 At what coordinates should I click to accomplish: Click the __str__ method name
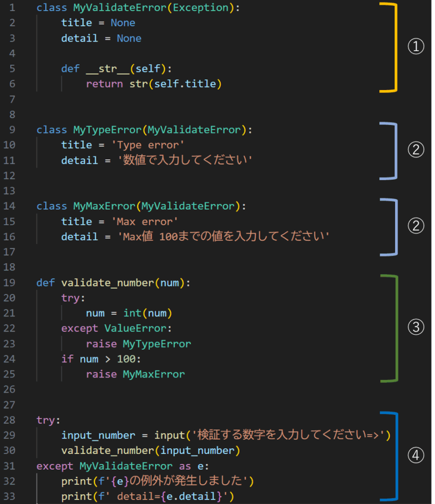[x=101, y=69]
